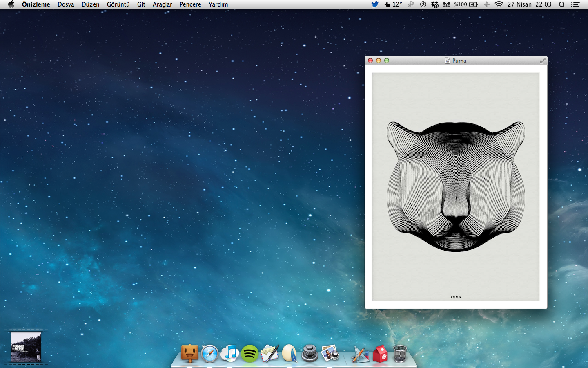Launch Spotify from the Dock
This screenshot has width=588, height=368.
coord(249,354)
